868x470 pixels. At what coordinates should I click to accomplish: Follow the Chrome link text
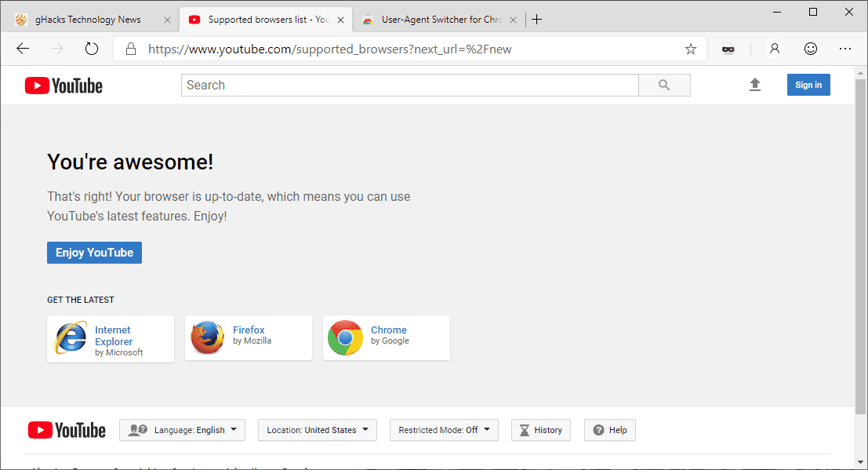389,330
